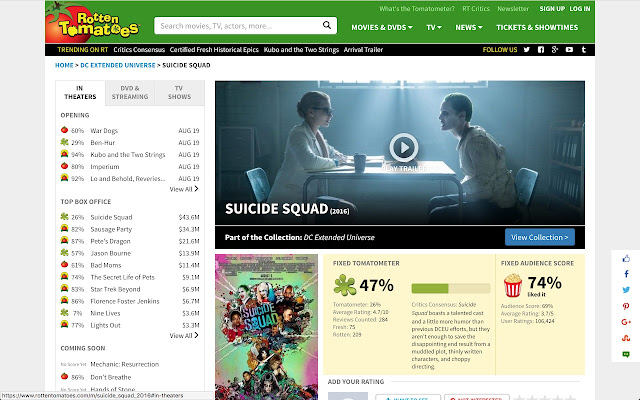Screen dimensions: 640x400
Task: Open Lights Out movie link
Action: pos(105,325)
